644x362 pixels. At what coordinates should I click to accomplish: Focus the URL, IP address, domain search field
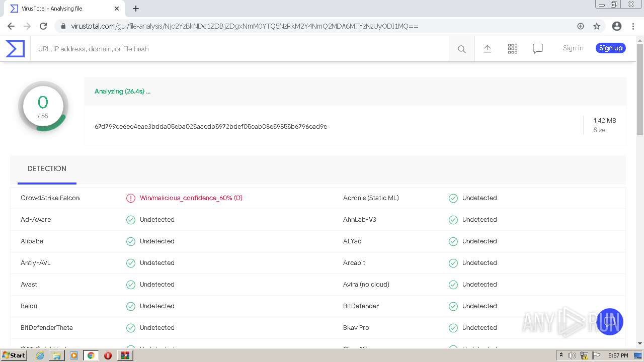(239, 49)
